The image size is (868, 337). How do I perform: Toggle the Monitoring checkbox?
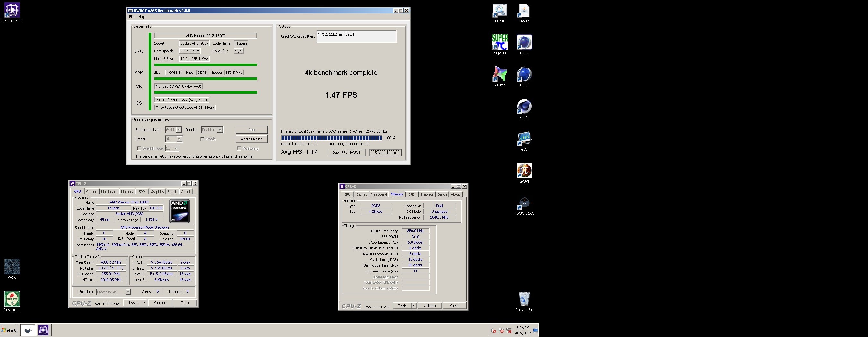tap(239, 148)
